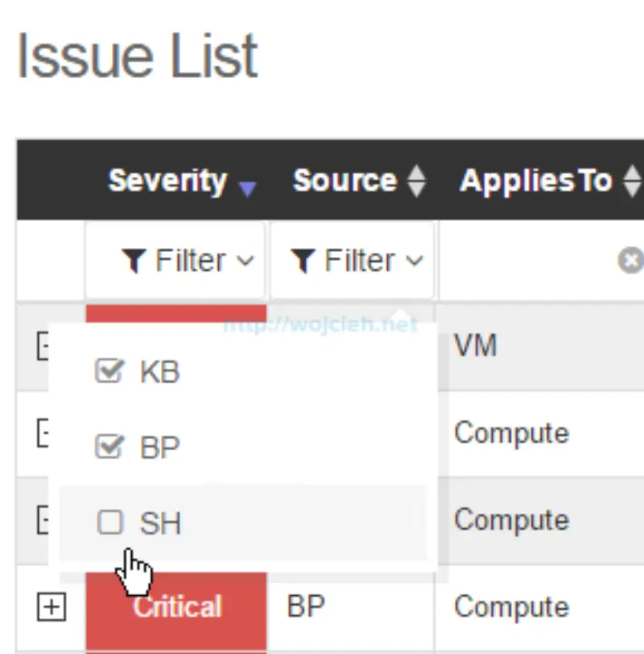Sort by the Severity header label
The height and width of the screenshot is (654, 644).
167,180
